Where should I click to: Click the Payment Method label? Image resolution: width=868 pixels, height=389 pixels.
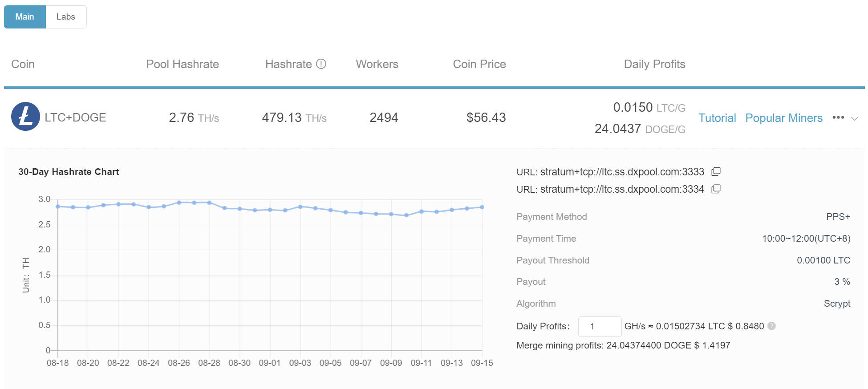552,217
